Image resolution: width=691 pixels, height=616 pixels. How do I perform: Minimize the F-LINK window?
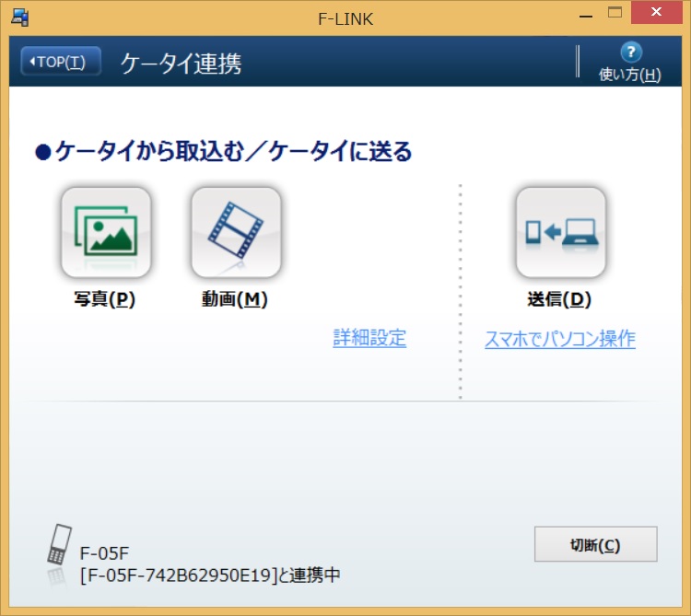(586, 13)
